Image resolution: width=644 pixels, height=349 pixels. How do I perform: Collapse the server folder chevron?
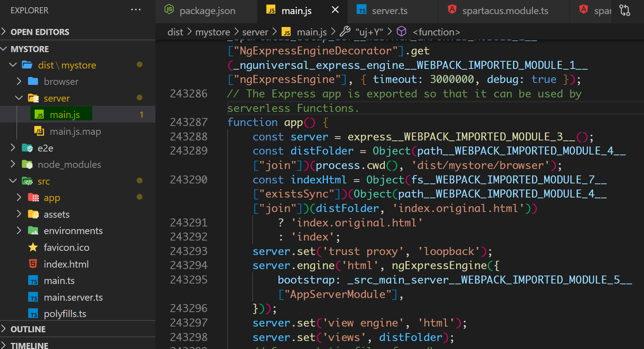(x=19, y=98)
